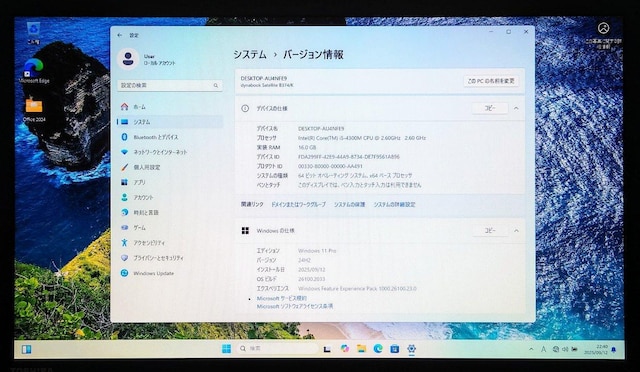The image size is (640, 372).
Task: Click the network icon in system tray
Action: [556, 349]
